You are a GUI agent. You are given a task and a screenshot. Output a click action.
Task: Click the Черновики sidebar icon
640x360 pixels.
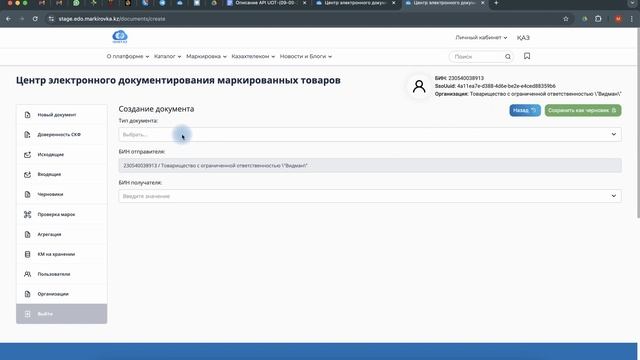pos(27,194)
